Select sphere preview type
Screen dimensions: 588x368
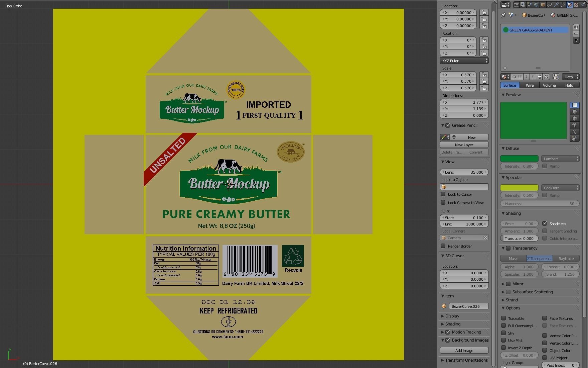(x=575, y=112)
